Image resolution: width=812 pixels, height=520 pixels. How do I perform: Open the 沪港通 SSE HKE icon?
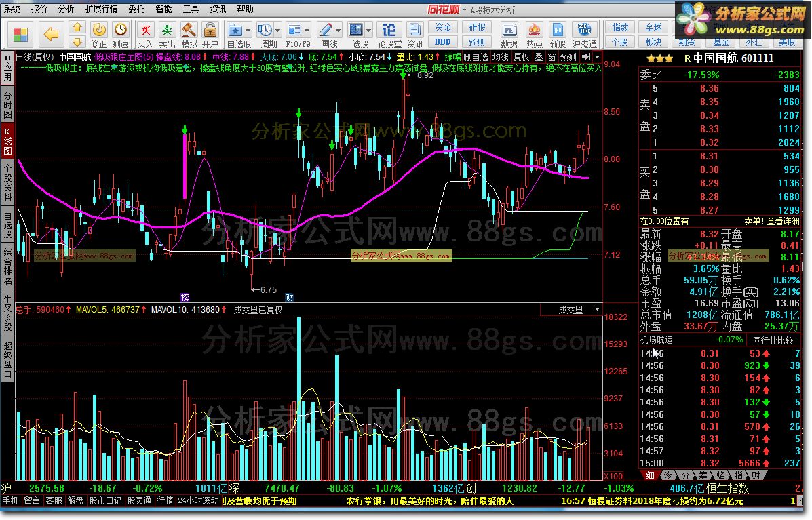(584, 36)
